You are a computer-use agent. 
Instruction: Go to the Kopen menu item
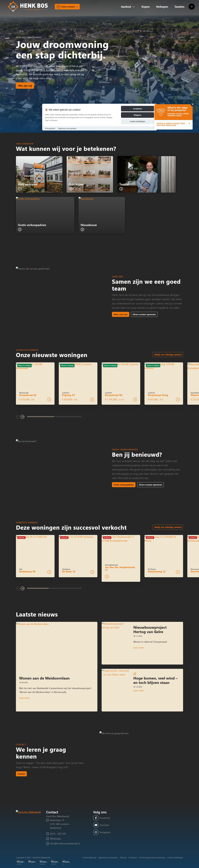tap(145, 7)
